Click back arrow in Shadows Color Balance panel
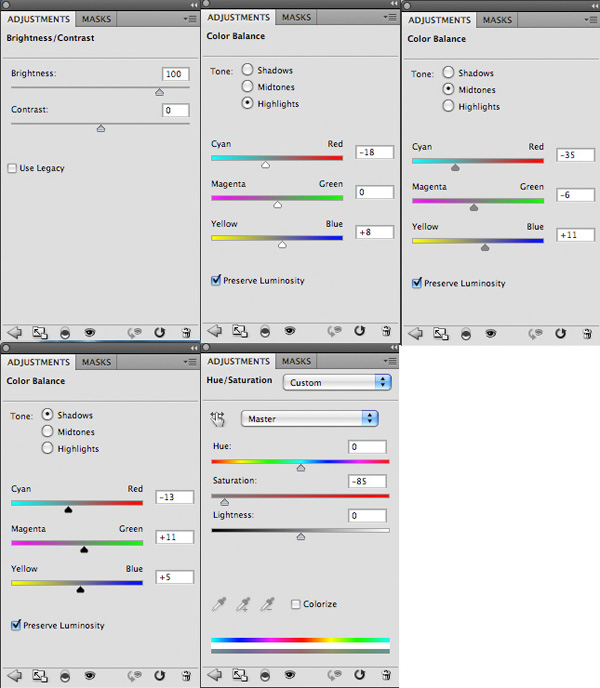Screen dimensions: 600x688 click(x=14, y=676)
